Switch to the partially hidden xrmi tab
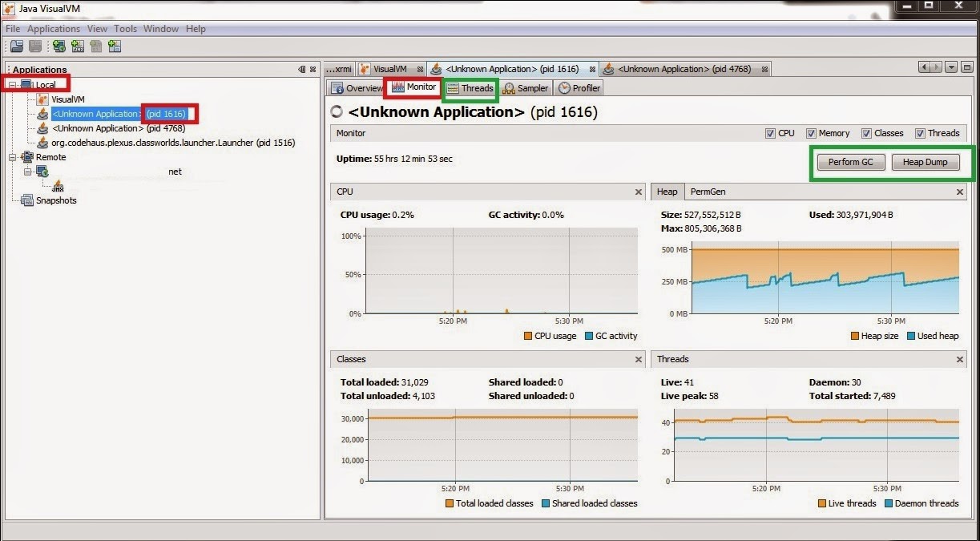The height and width of the screenshot is (541, 980). click(338, 69)
